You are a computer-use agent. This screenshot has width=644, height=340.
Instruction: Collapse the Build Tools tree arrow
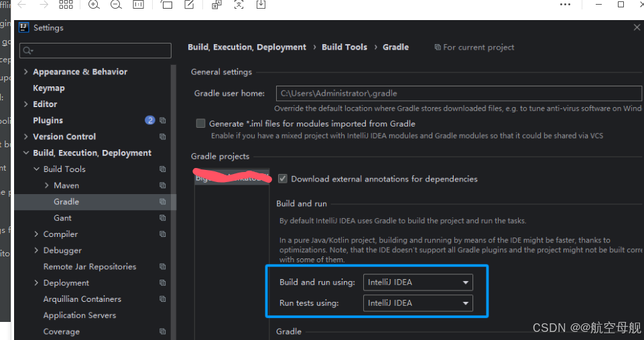[x=37, y=169]
